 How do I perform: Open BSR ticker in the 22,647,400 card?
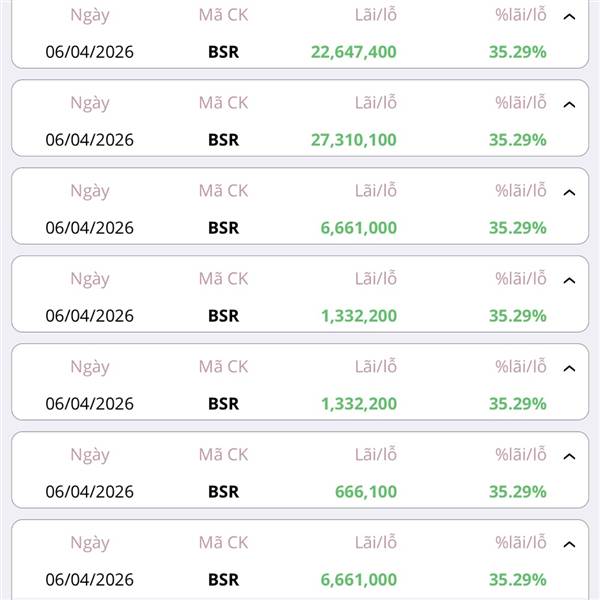[223, 52]
